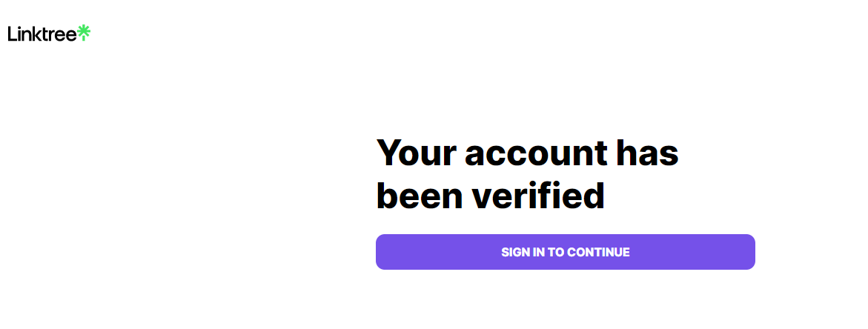Click the word "has" in heading

tap(648, 153)
